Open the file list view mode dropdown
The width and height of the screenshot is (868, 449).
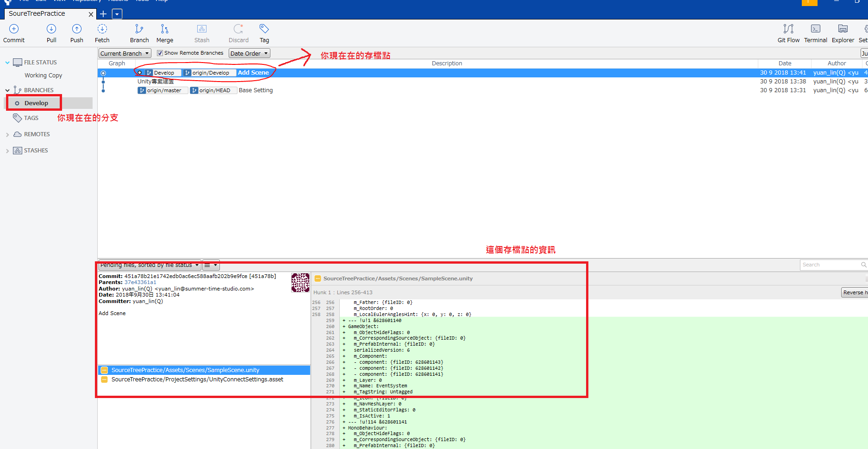(x=211, y=265)
